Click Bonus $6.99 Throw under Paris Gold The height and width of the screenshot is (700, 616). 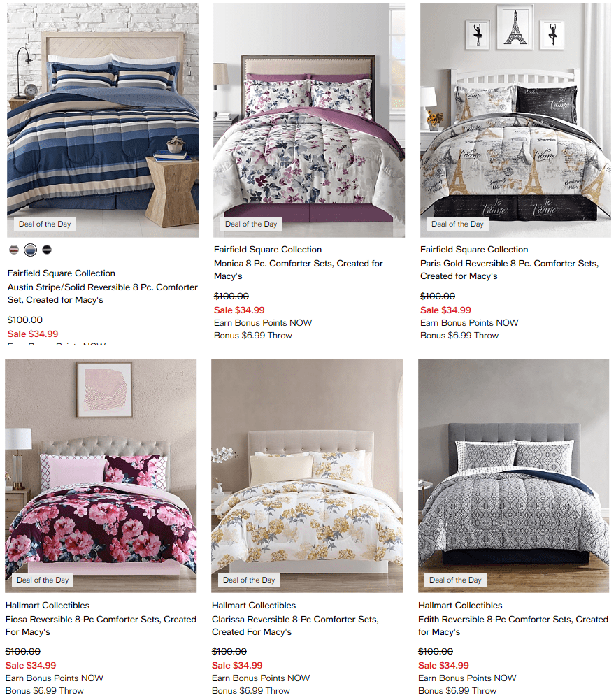tap(459, 335)
